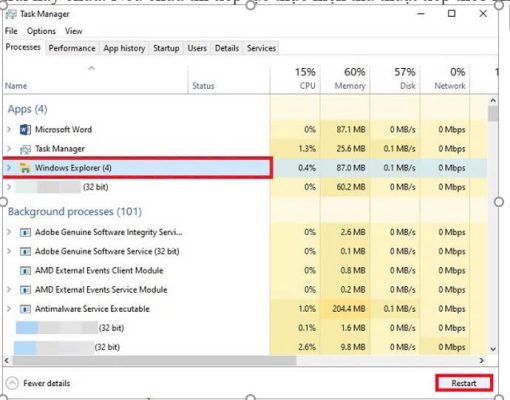The image size is (510, 400).
Task: Click the Windows Explorer folder icon
Action: pyautogui.click(x=25, y=168)
